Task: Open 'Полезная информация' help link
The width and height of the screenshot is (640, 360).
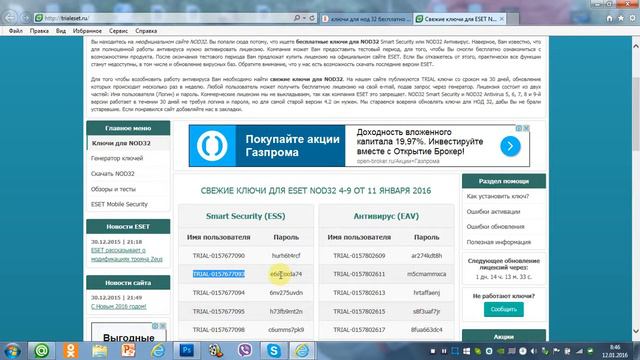Action: pyautogui.click(x=498, y=242)
